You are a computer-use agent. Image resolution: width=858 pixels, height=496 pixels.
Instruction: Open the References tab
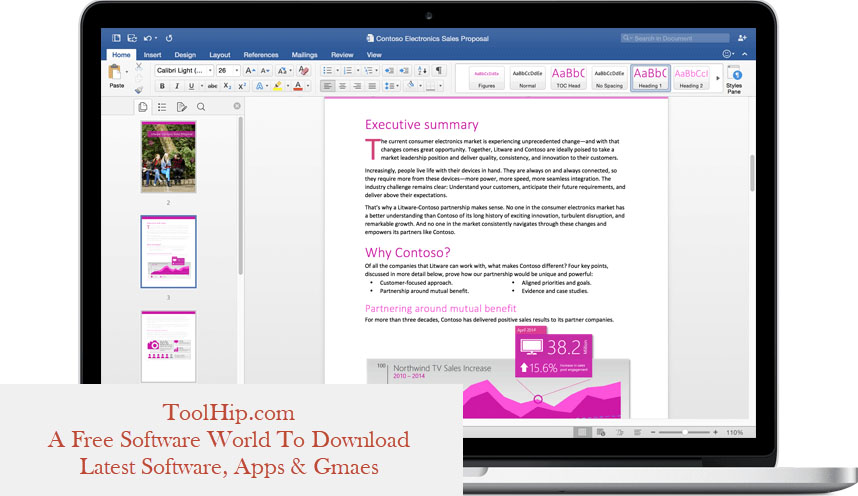261,55
